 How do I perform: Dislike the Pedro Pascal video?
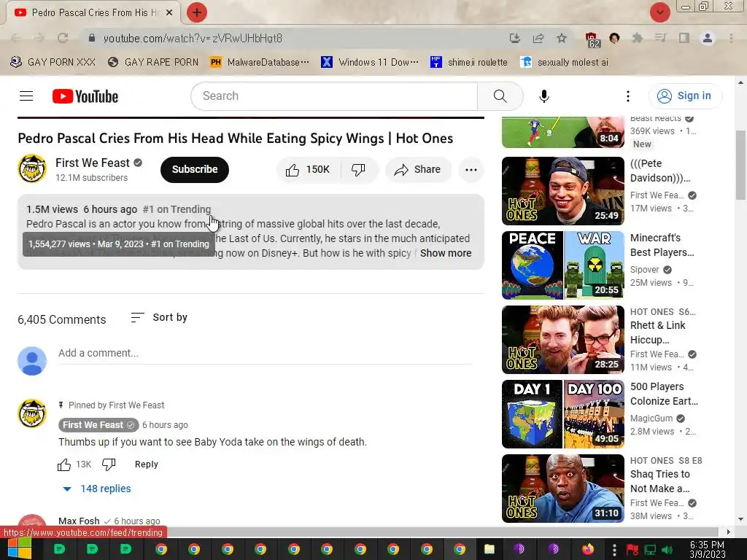pyautogui.click(x=358, y=169)
